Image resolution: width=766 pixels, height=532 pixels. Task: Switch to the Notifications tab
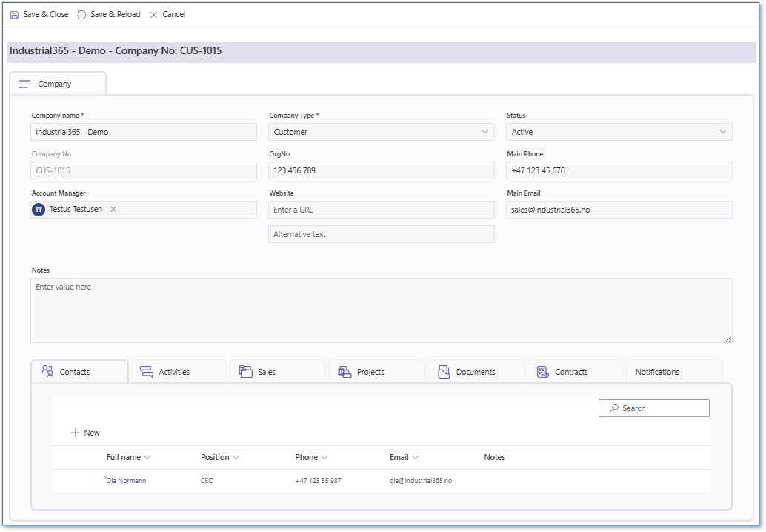point(673,372)
